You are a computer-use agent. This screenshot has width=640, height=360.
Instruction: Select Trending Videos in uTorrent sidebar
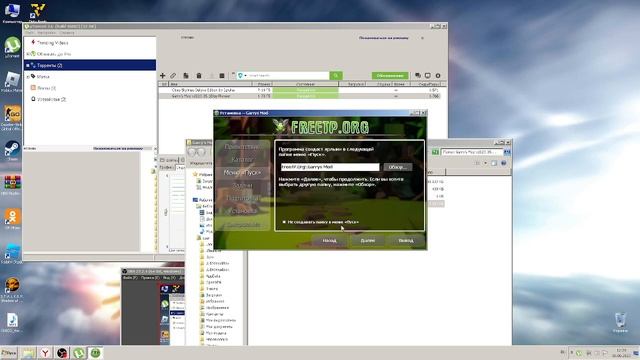coord(52,42)
